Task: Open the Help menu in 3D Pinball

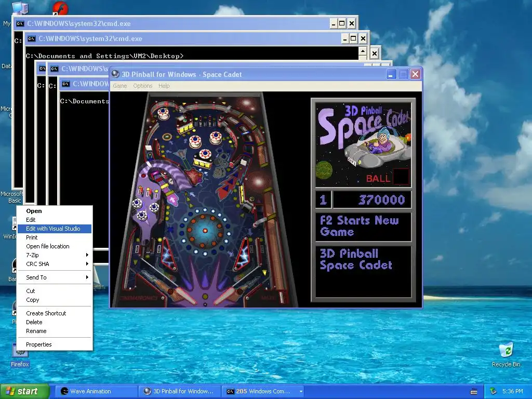Action: click(164, 86)
